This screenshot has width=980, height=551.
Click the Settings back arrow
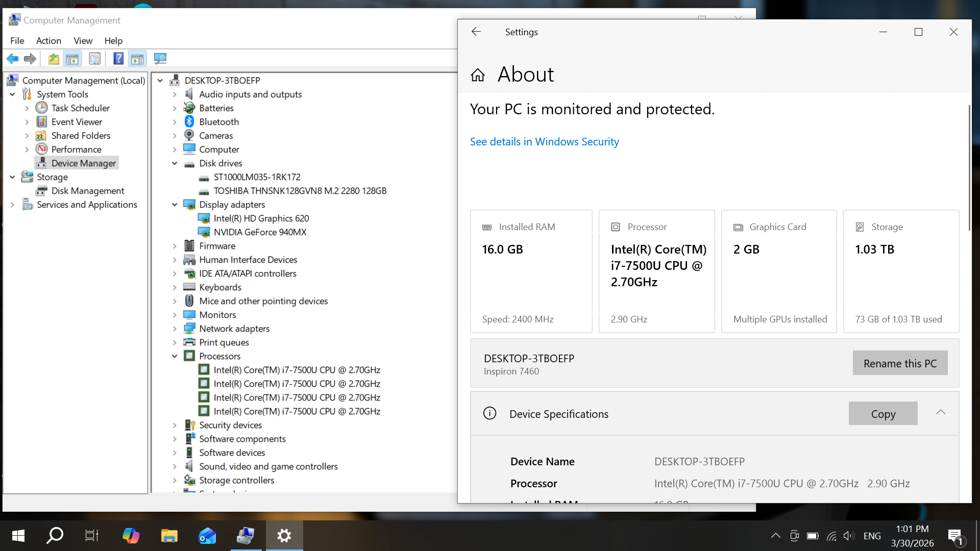point(476,32)
